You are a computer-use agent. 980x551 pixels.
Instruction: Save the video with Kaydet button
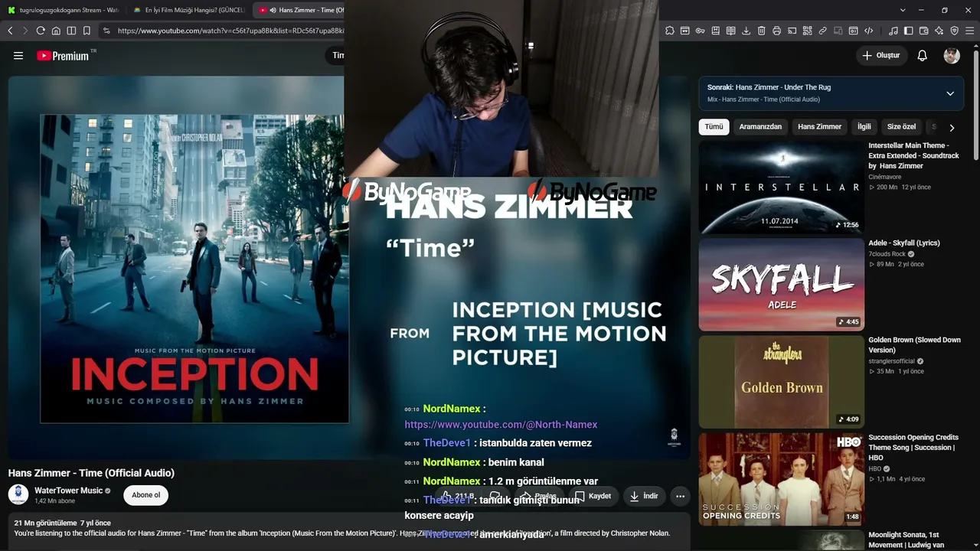pyautogui.click(x=593, y=496)
